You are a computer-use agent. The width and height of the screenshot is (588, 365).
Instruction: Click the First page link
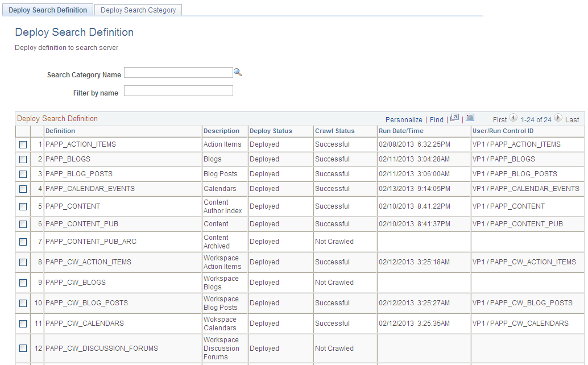pyautogui.click(x=499, y=119)
